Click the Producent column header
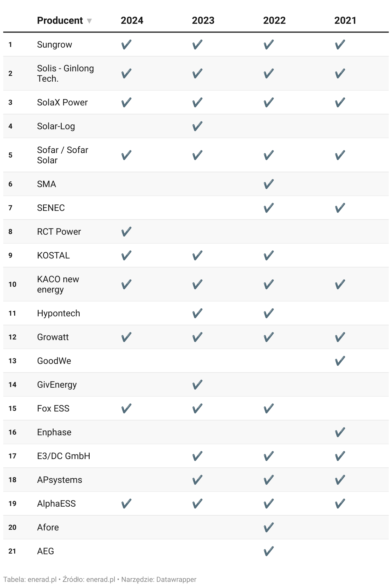The height and width of the screenshot is (587, 392). click(60, 21)
